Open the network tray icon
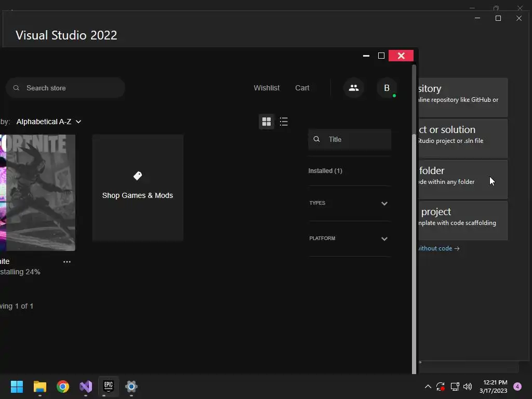Screen dimensions: 532x399 click(455, 387)
